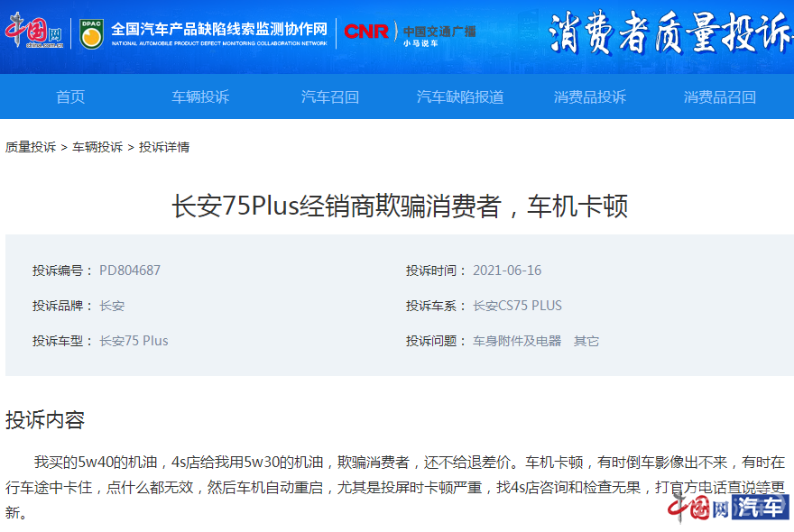794x532 pixels.
Task: Click 车辆投诉 breadcrumb link
Action: 97,147
